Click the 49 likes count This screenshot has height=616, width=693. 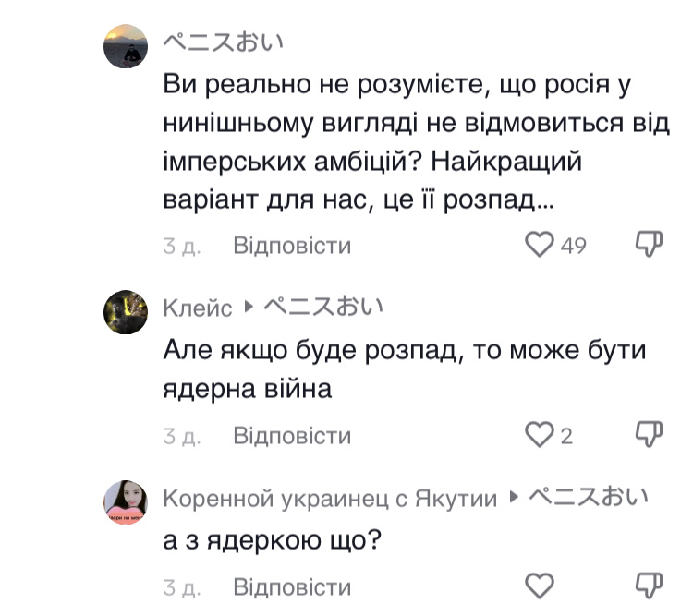574,247
